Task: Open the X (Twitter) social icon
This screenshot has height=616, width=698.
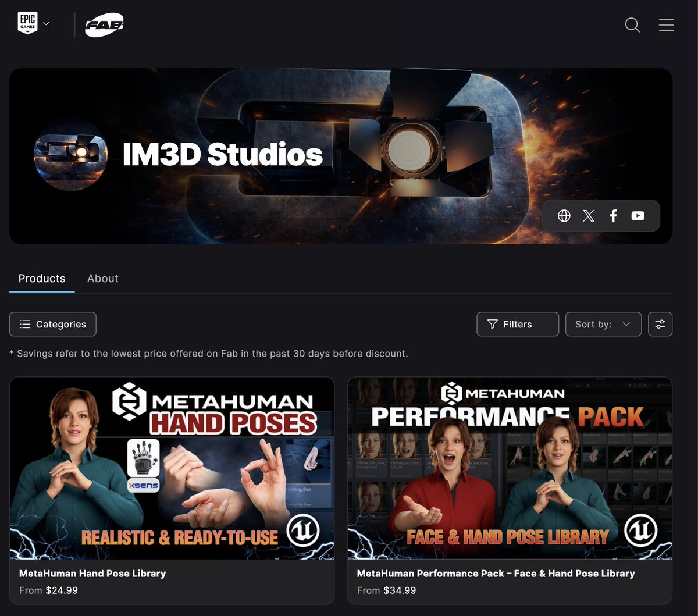Action: (x=589, y=216)
